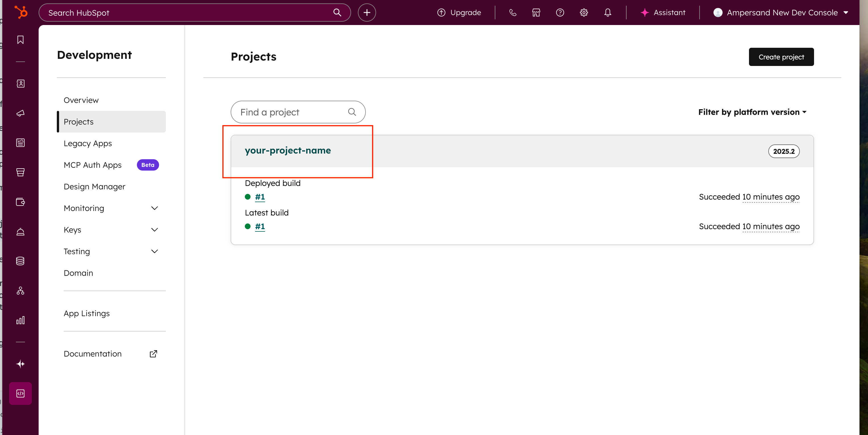Open the Automations bell icon

pos(20,232)
